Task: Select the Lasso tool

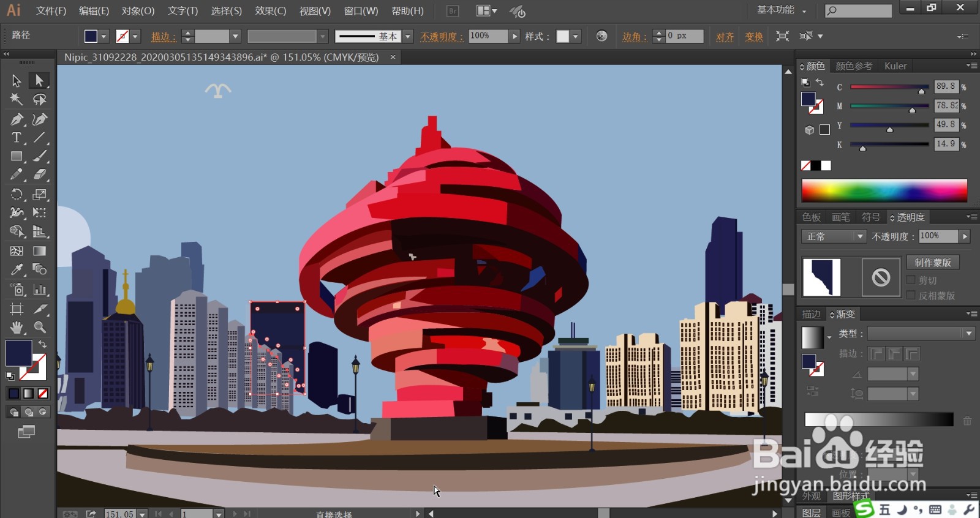Action: coord(39,99)
